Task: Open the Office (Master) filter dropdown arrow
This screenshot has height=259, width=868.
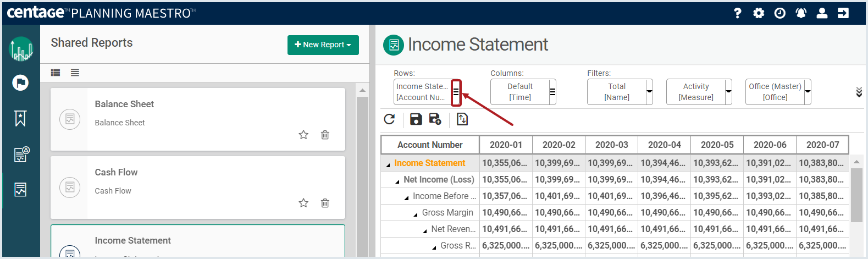Action: [x=808, y=92]
